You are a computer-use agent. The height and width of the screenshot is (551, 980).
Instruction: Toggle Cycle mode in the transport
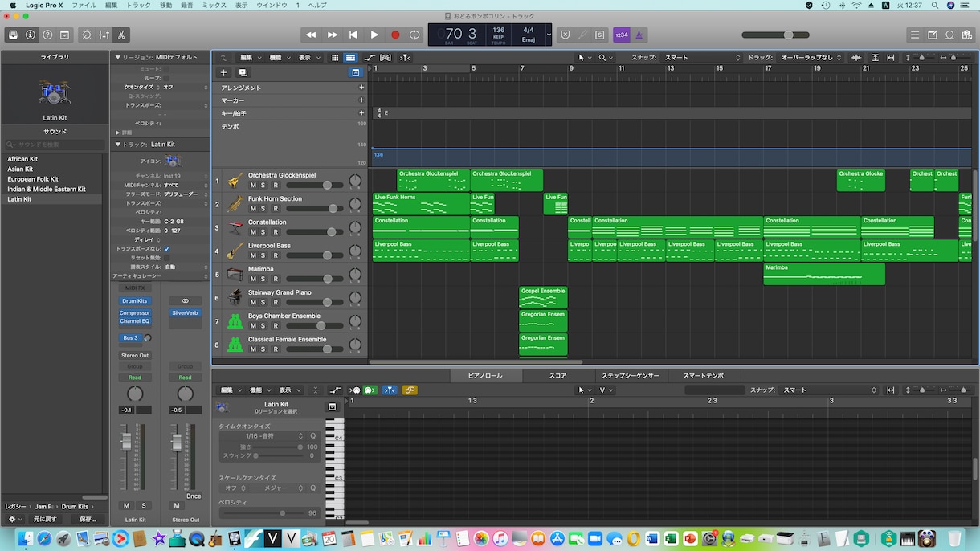pos(414,35)
